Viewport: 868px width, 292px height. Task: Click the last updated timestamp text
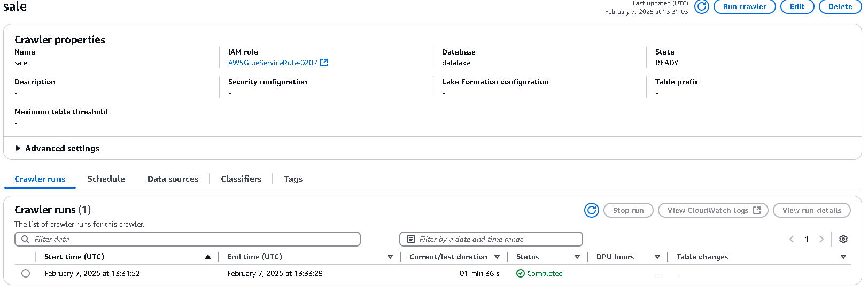tap(647, 12)
